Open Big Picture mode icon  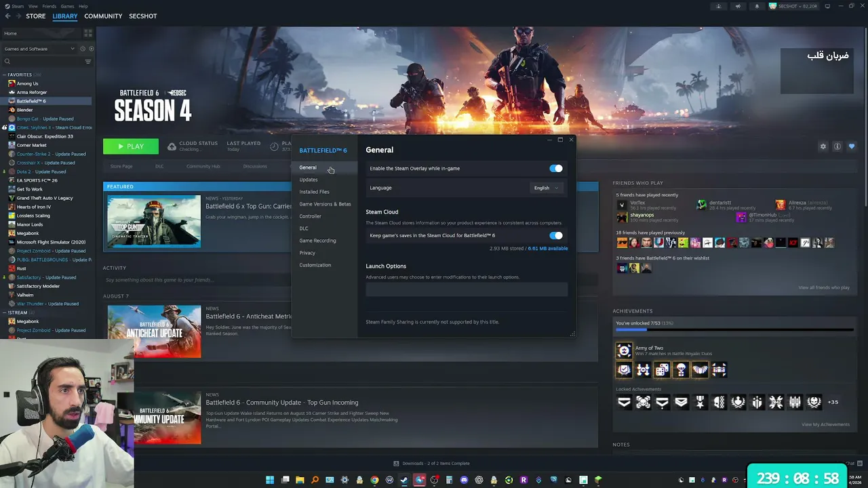coord(827,7)
